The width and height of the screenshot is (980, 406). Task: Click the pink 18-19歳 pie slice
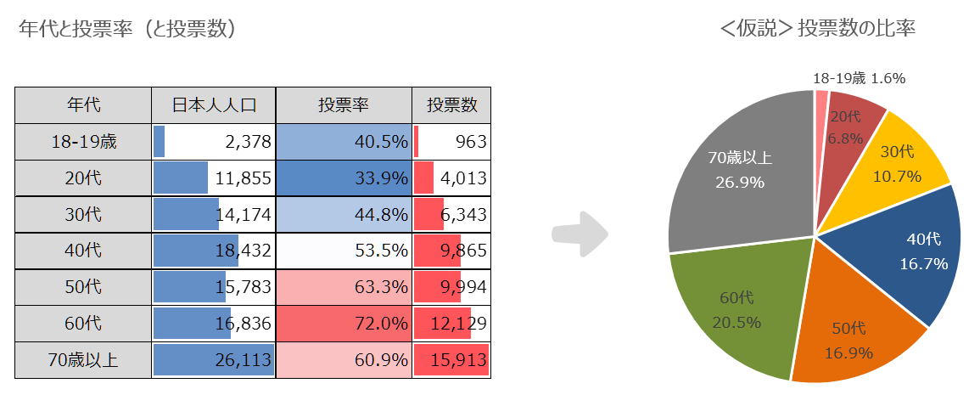coord(820,102)
